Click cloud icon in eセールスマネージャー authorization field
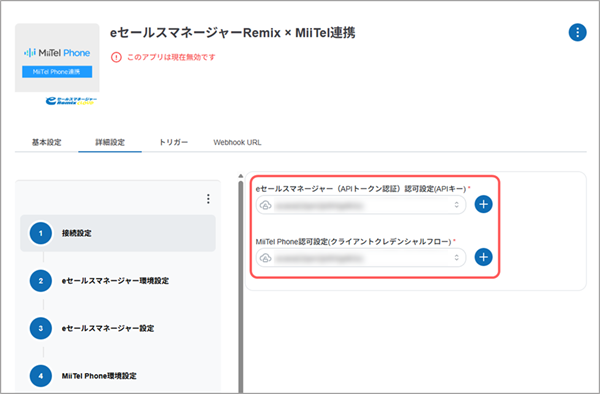600x394 pixels. [266, 205]
